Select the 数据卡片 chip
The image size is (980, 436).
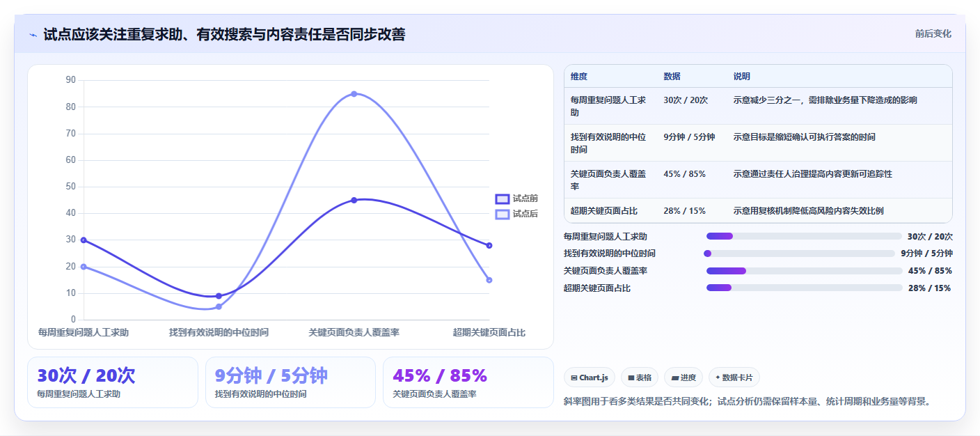(734, 377)
